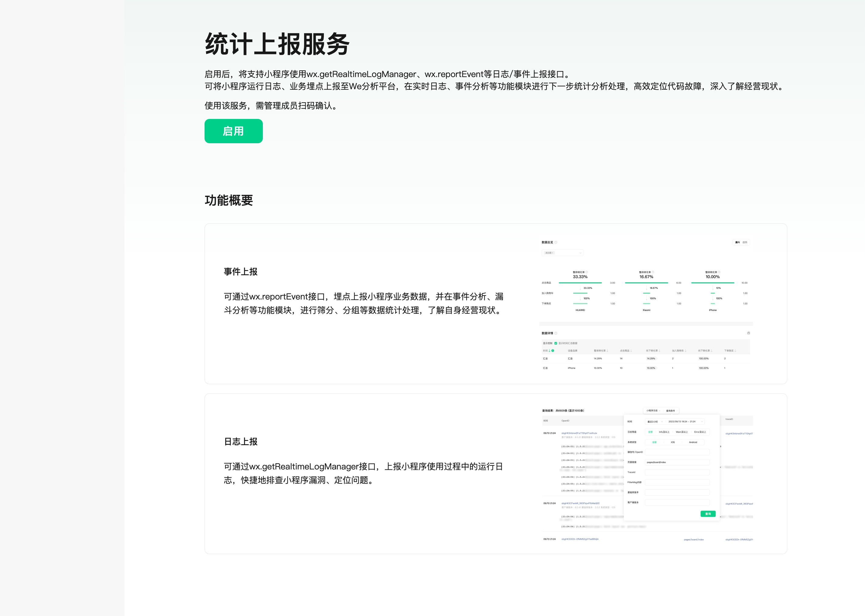
Task: Click the info icon above 16.67% conversion rate
Action: pyautogui.click(x=653, y=272)
